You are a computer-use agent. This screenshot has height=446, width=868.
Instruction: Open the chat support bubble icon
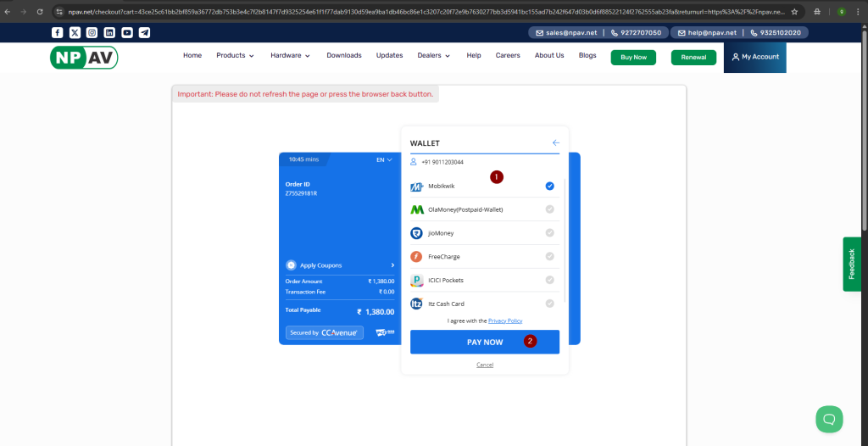829,418
